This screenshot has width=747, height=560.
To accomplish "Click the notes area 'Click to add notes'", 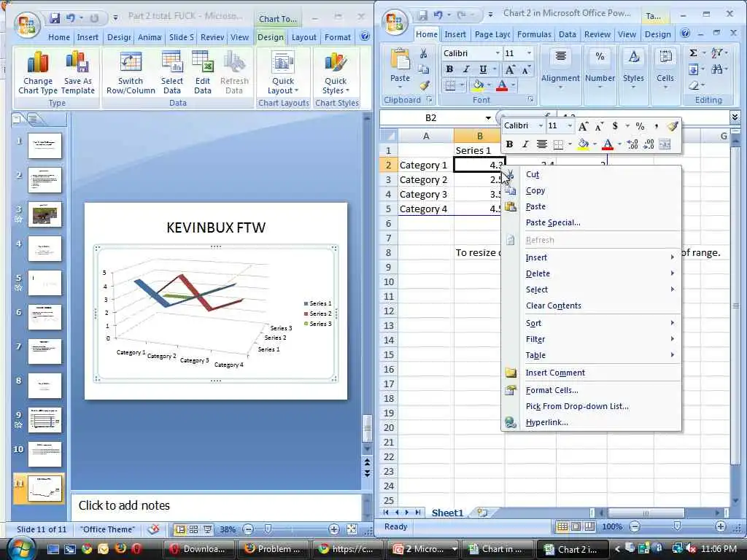I will click(x=217, y=506).
